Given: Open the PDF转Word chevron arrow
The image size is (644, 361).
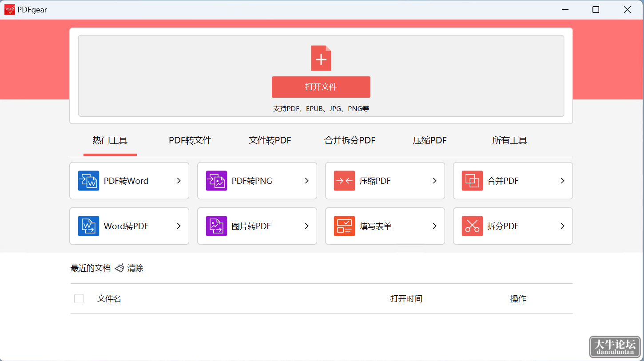Looking at the screenshot, I should click(179, 181).
